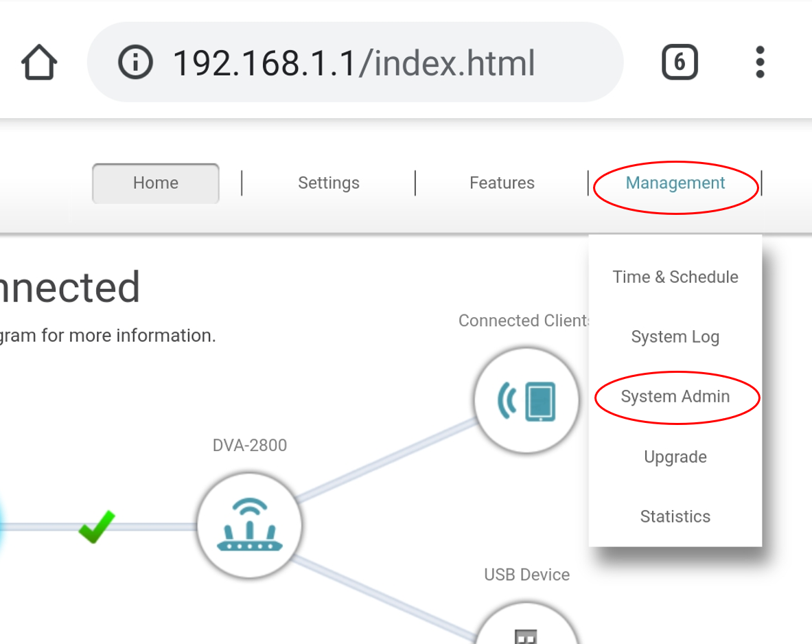
Task: Choose System Log from the dropdown
Action: coord(675,337)
